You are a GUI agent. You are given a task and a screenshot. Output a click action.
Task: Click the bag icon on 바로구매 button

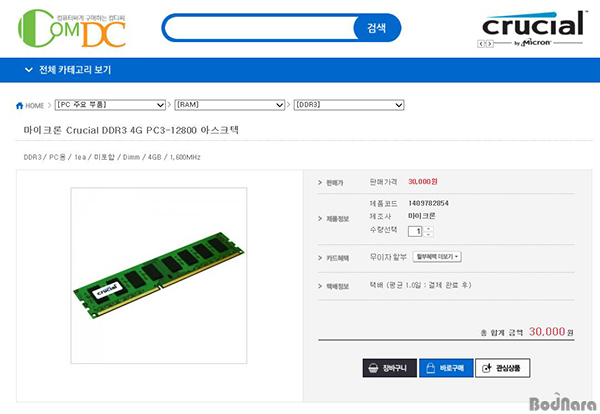click(x=430, y=368)
